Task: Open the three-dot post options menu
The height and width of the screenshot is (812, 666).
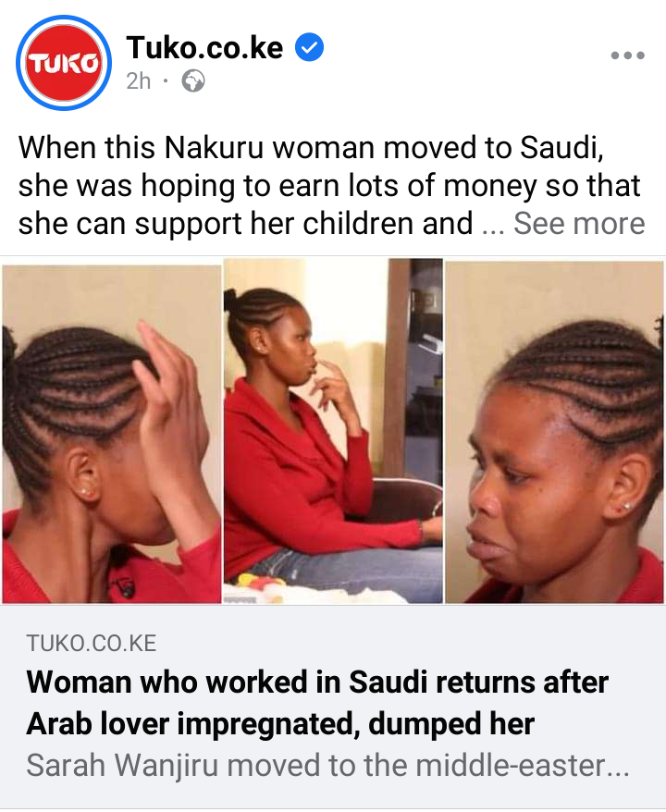Action: (x=628, y=55)
